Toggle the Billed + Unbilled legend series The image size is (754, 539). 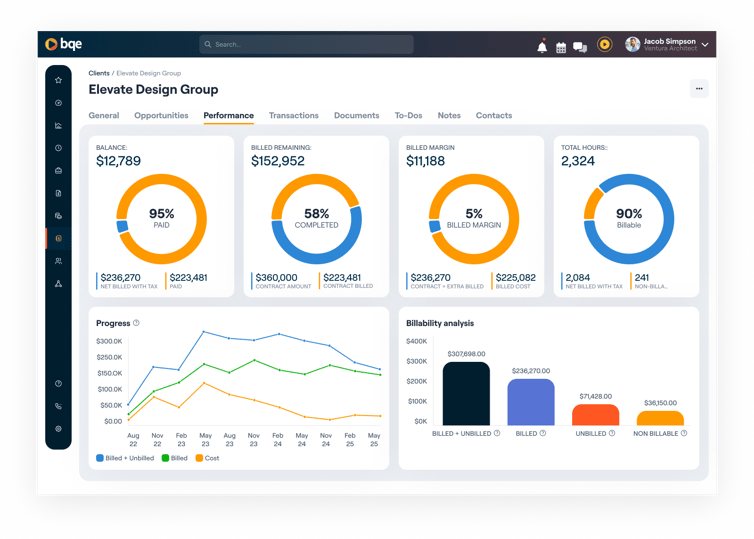point(125,458)
